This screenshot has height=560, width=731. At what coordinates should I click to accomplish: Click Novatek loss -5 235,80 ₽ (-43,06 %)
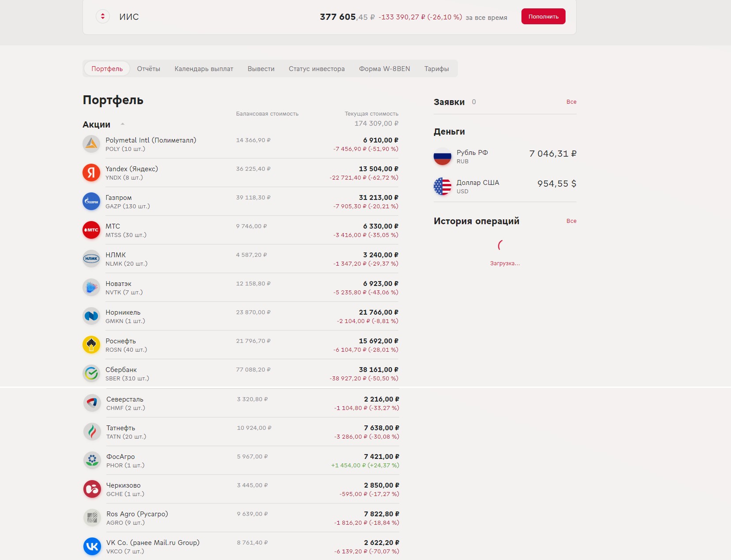366,292
